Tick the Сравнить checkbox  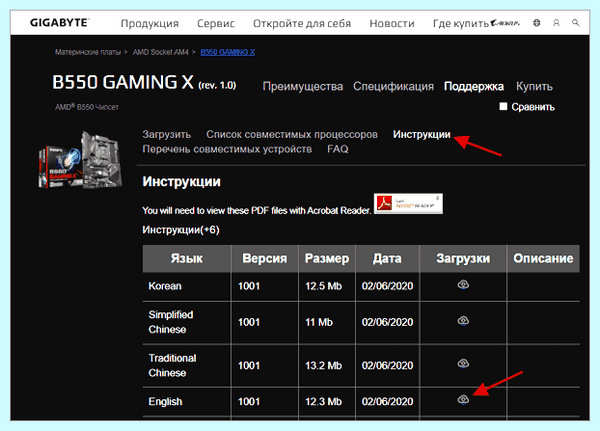coord(503,106)
